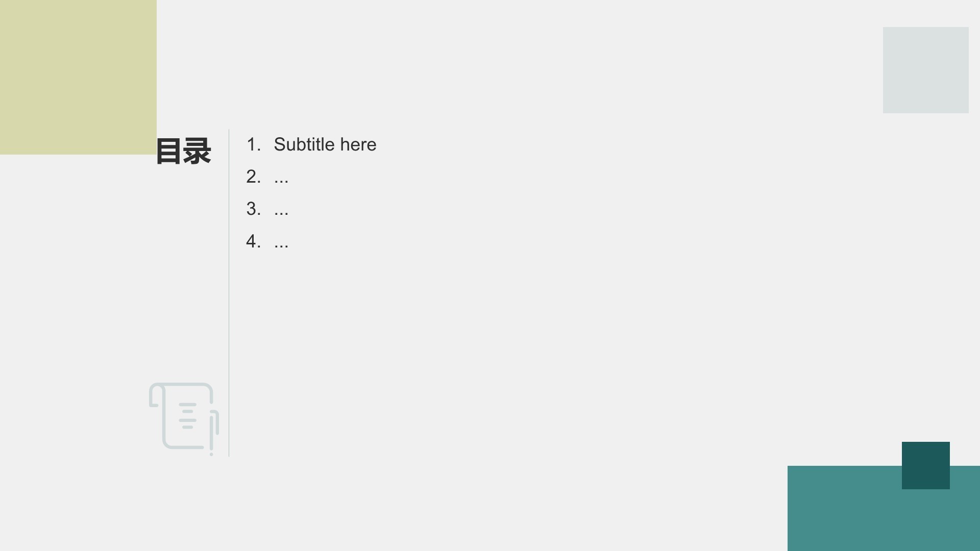Click the olive green rectangle shape

coord(78,77)
